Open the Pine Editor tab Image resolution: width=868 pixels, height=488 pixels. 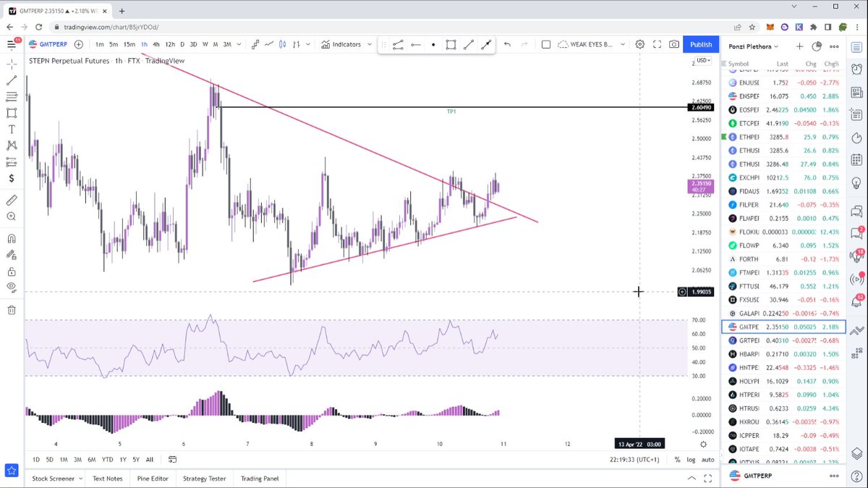tap(153, 479)
